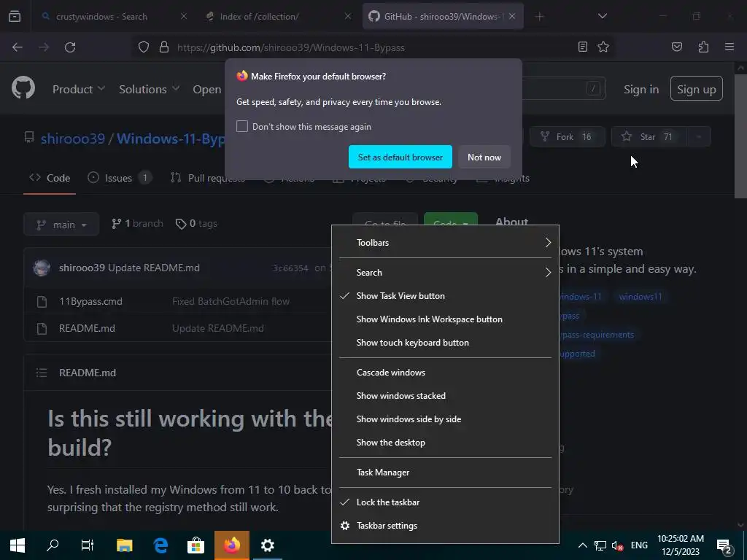Open the shirooo39 owner link

tap(72, 139)
